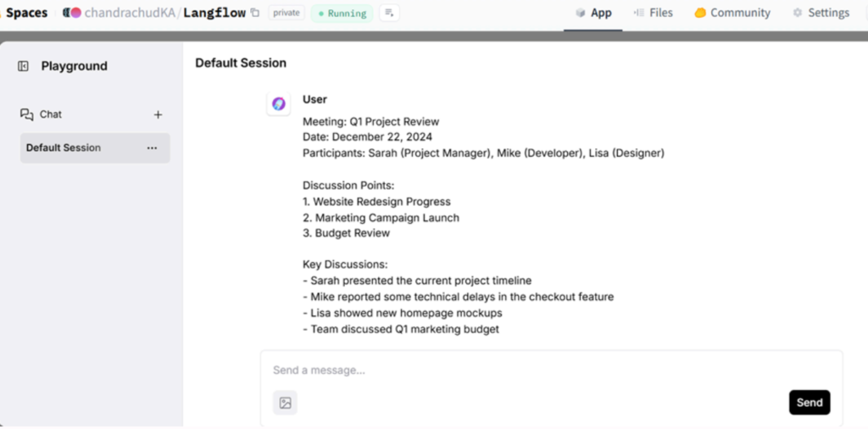Open the Langflow space name link
Viewport: 868px width, 429px height.
[x=214, y=13]
